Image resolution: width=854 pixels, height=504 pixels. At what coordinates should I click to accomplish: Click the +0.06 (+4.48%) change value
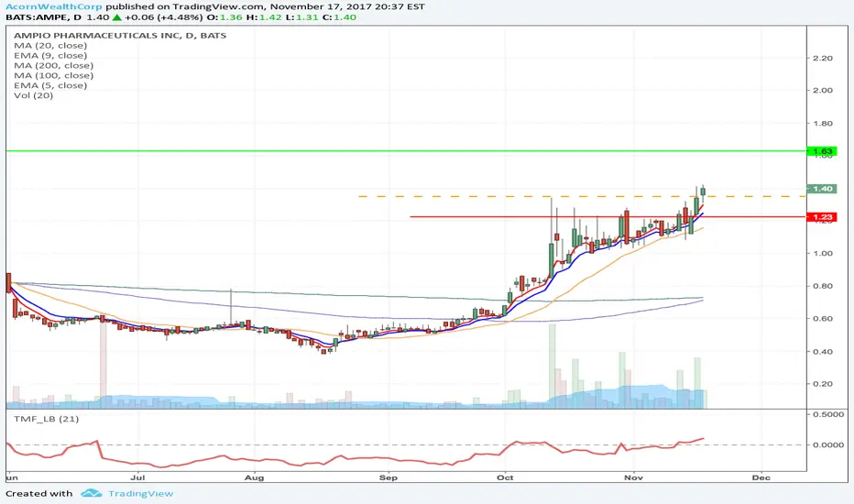coord(164,17)
